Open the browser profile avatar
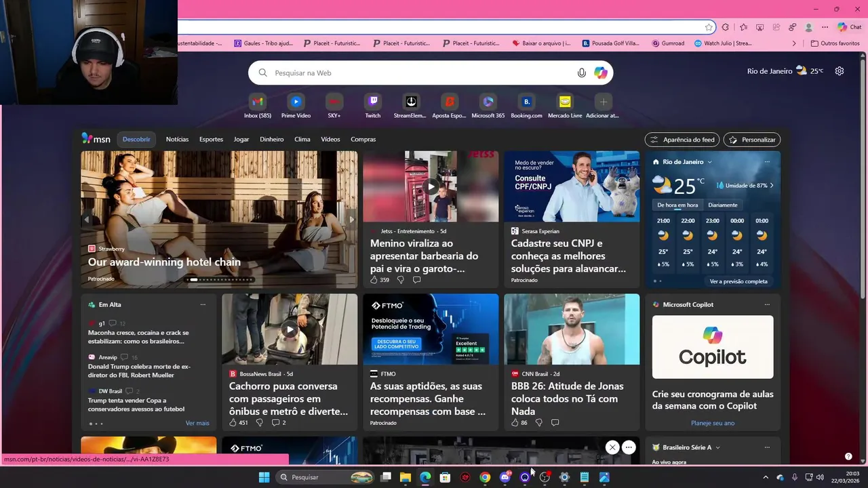 point(808,27)
